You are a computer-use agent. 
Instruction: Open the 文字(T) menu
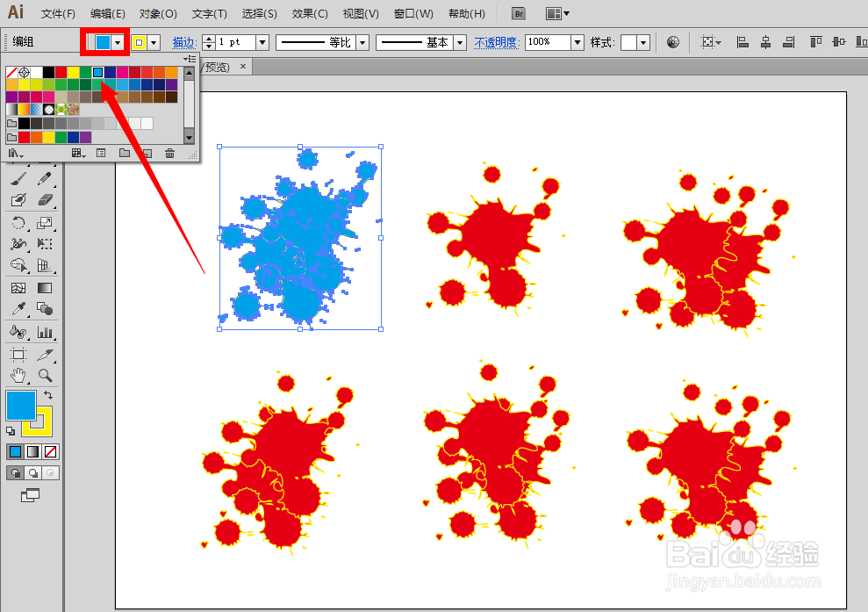click(x=209, y=14)
